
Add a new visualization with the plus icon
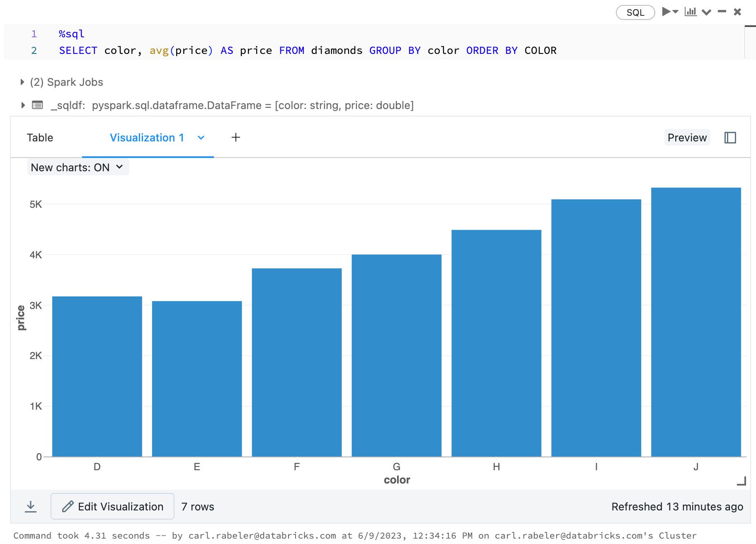pyautogui.click(x=235, y=137)
